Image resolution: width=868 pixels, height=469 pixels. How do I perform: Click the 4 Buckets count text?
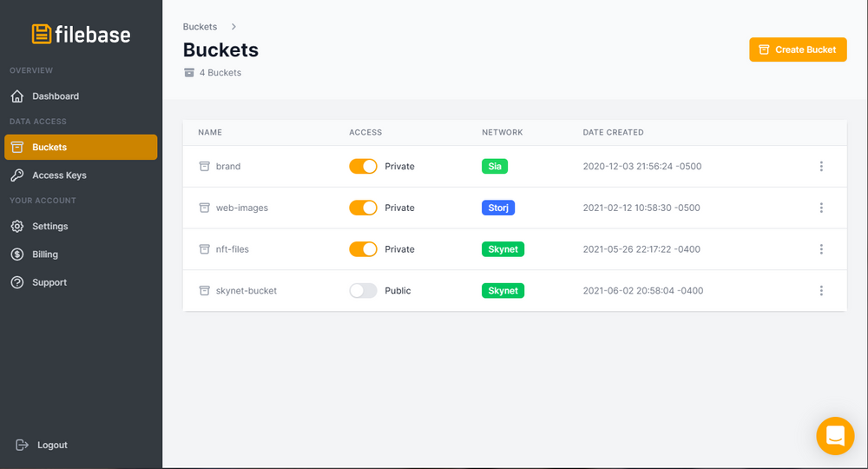point(220,73)
